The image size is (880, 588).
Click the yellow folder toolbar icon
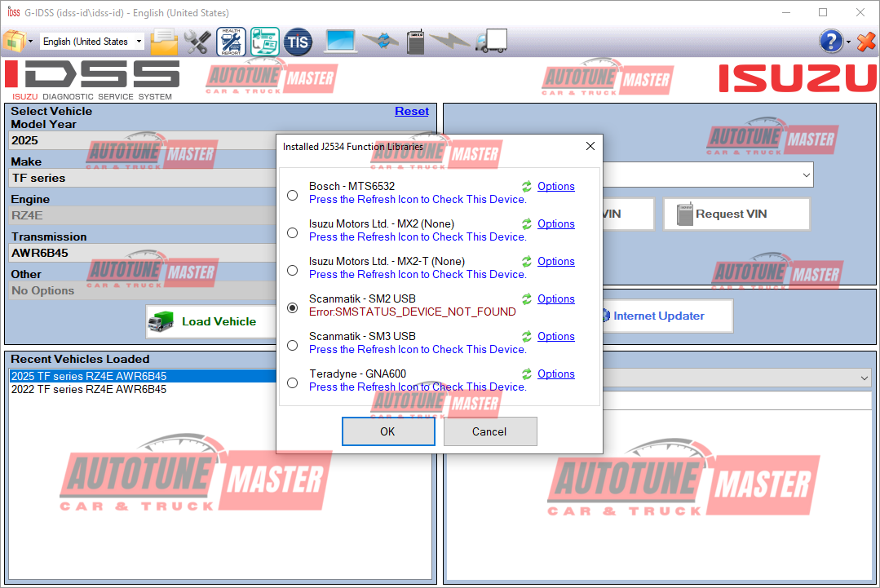click(x=164, y=41)
